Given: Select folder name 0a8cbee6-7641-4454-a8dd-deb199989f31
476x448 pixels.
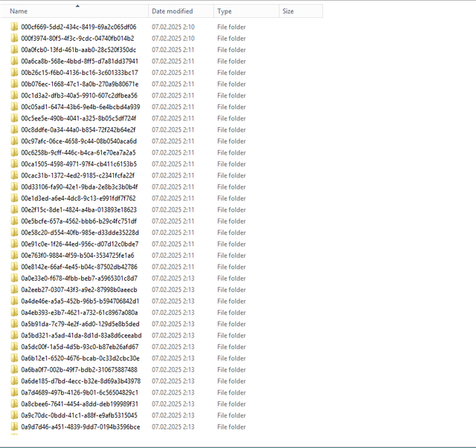Looking at the screenshot, I should (80, 404).
